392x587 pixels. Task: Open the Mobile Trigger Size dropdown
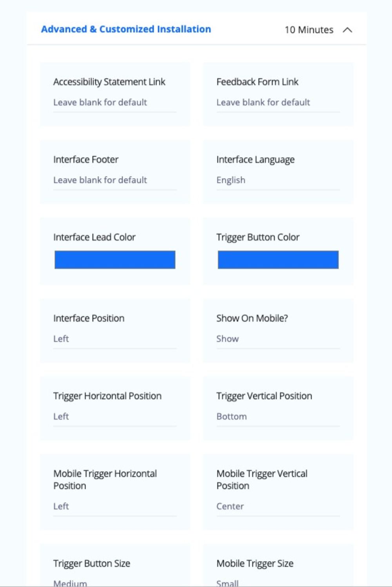pos(278,583)
